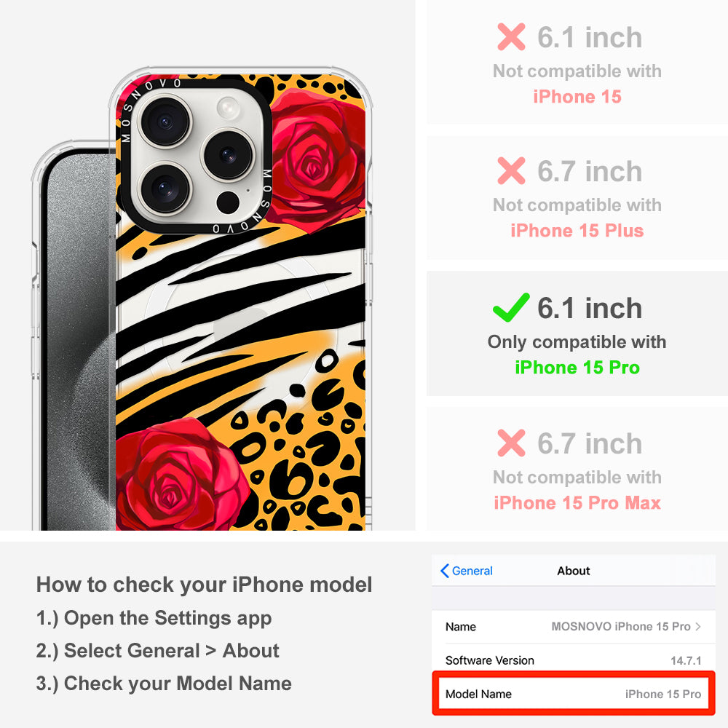Click the About title header
This screenshot has height=728, width=728.
(574, 571)
